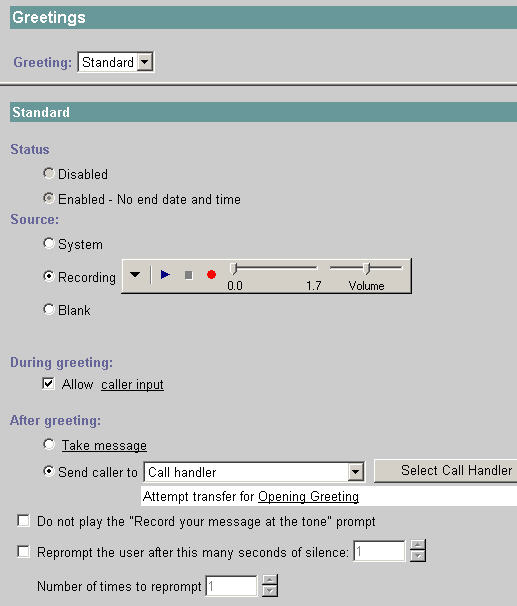This screenshot has height=606, width=517.
Task: Enable Do not play the record prompt checkbox
Action: 24,521
